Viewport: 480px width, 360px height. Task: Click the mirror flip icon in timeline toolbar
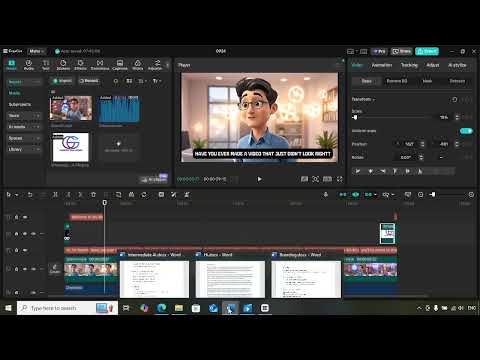tap(131, 195)
